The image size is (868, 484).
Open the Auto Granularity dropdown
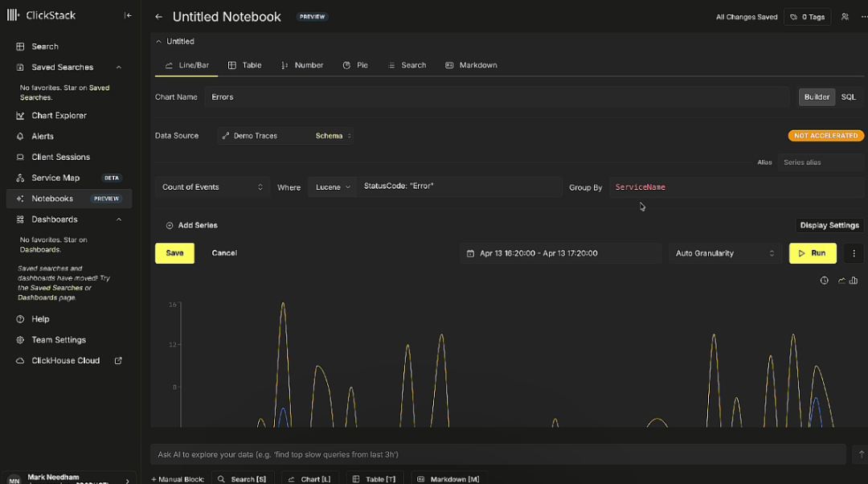[x=725, y=253]
